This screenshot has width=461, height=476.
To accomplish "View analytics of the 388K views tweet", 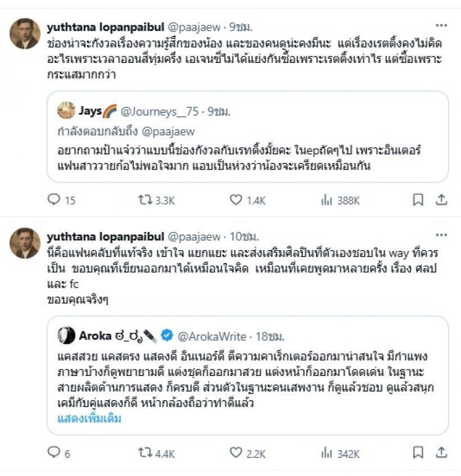I will tap(327, 200).
